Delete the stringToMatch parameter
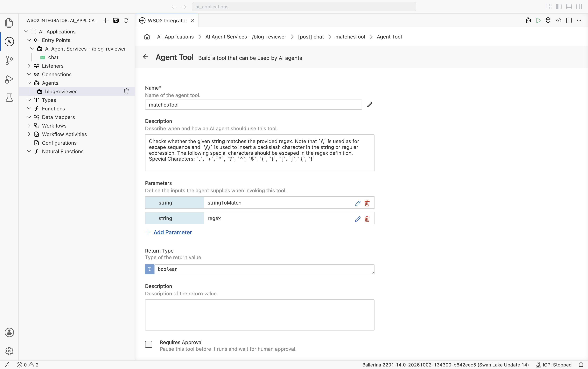 pyautogui.click(x=367, y=203)
